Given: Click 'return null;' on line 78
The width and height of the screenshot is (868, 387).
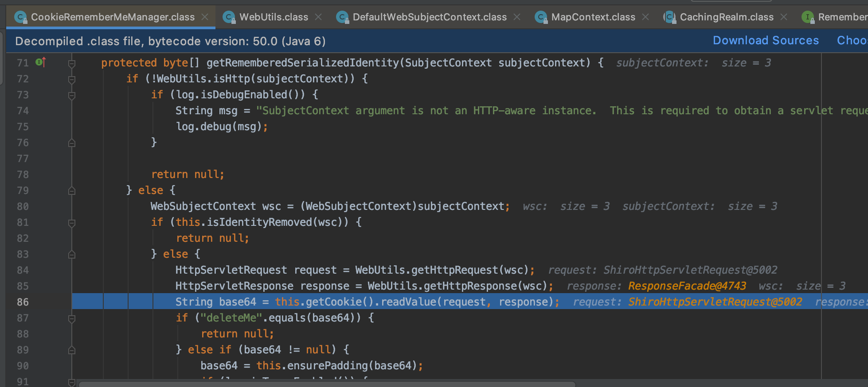Looking at the screenshot, I should [188, 174].
